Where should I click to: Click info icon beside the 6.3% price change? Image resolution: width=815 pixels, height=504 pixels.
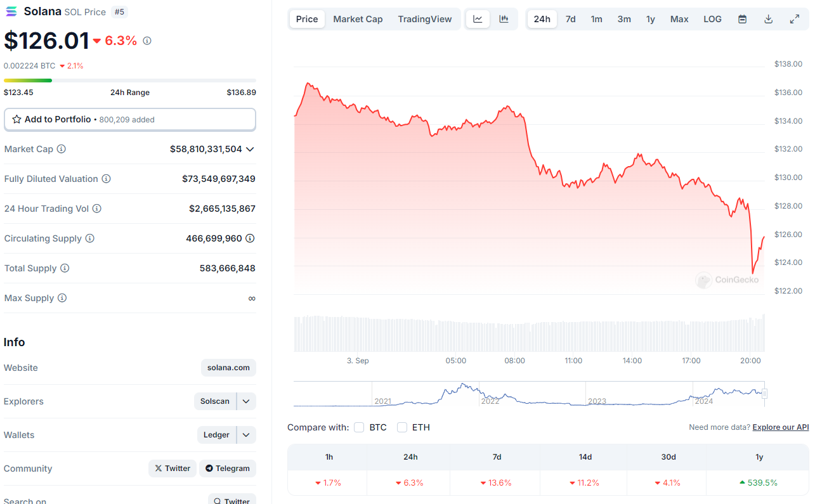[147, 41]
